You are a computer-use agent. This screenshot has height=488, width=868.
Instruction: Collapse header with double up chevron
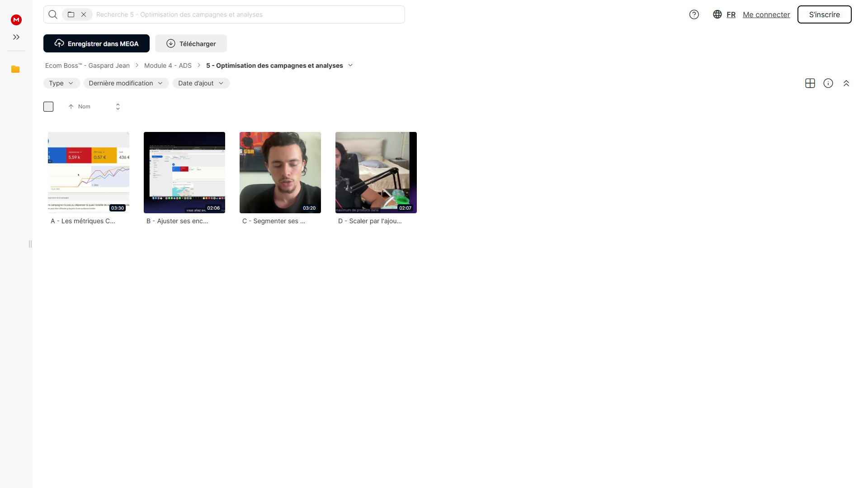[846, 83]
